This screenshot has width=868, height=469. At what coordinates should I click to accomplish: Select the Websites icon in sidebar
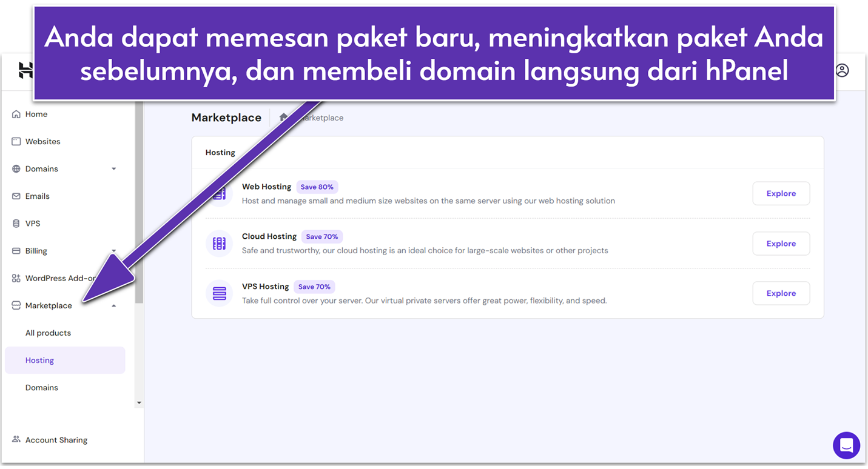point(15,141)
